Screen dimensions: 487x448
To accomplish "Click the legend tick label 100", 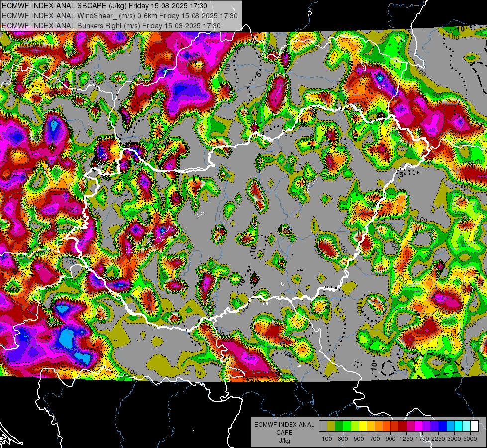I will (327, 439).
